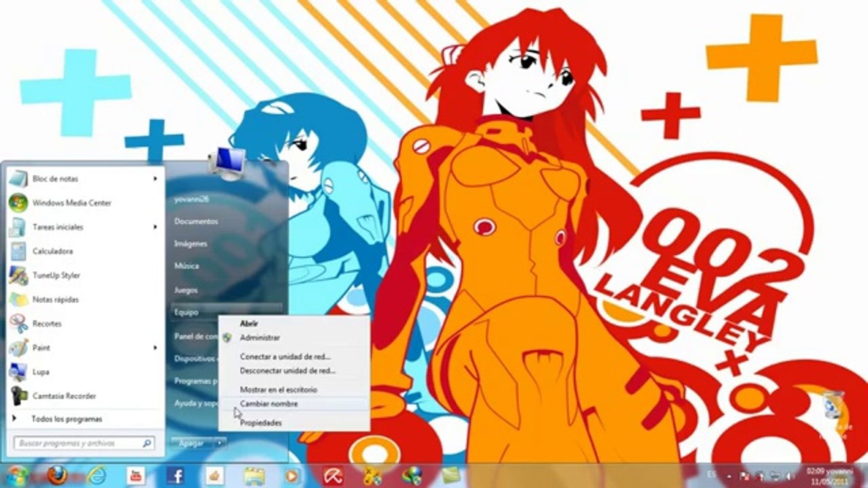The width and height of the screenshot is (868, 488).
Task: Open Dispositivos e impresoras link
Action: click(195, 359)
